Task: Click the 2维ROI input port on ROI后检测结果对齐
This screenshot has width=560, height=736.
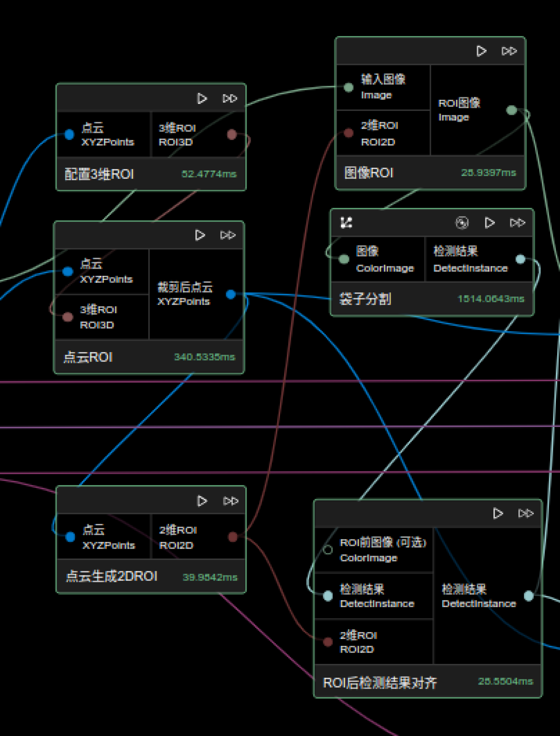Action: coord(328,642)
